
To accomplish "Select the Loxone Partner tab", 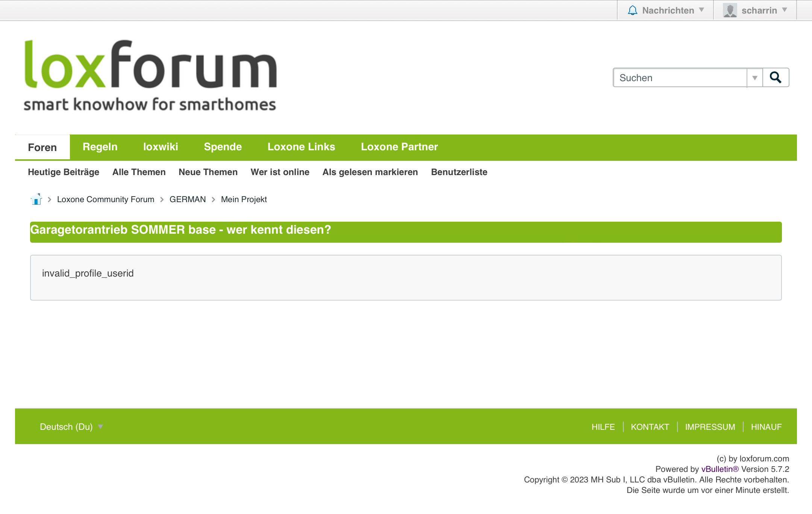I will point(399,147).
